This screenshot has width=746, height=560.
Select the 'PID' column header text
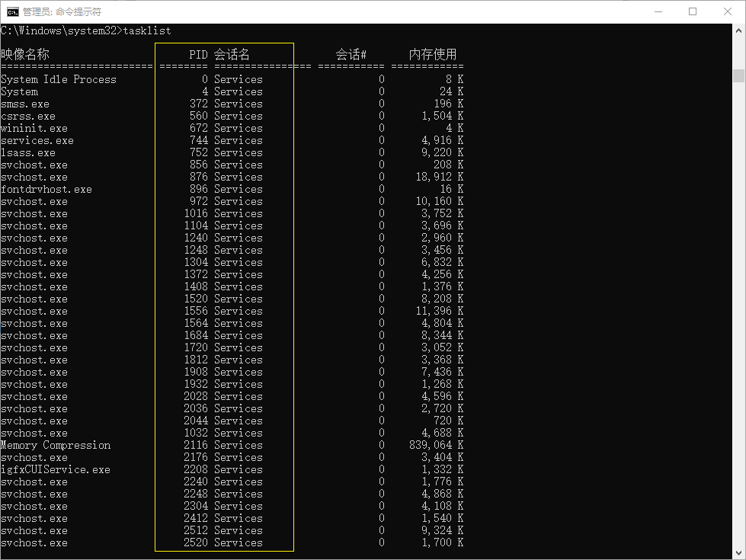coord(197,54)
